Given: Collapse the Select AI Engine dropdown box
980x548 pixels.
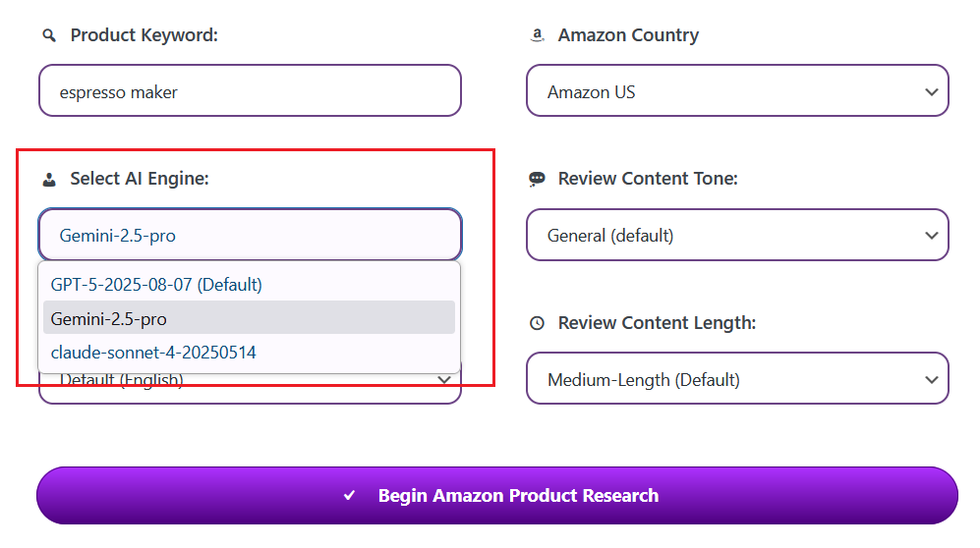Looking at the screenshot, I should tap(250, 235).
